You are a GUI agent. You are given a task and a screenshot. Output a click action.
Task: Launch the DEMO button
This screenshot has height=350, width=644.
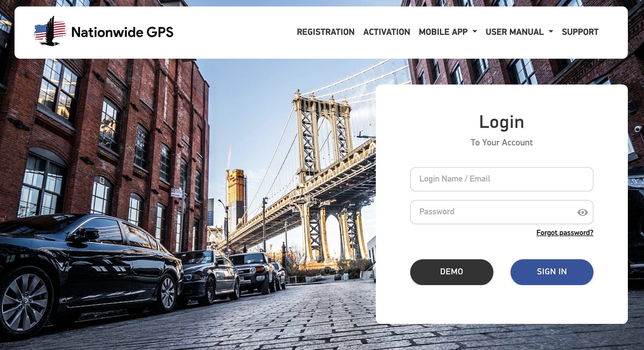click(452, 272)
